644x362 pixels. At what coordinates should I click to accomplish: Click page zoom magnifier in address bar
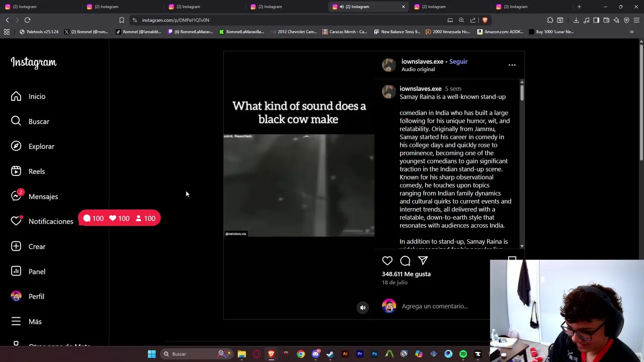pos(461,20)
